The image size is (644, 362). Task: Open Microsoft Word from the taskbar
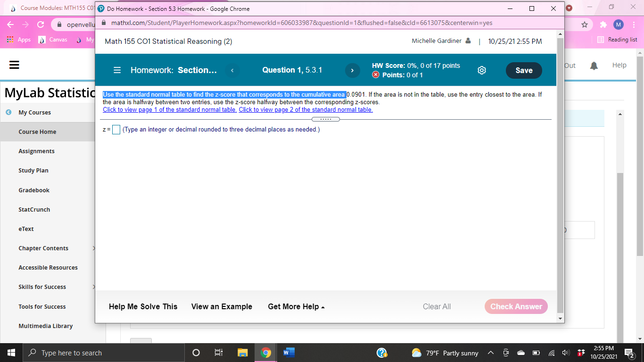click(x=289, y=353)
